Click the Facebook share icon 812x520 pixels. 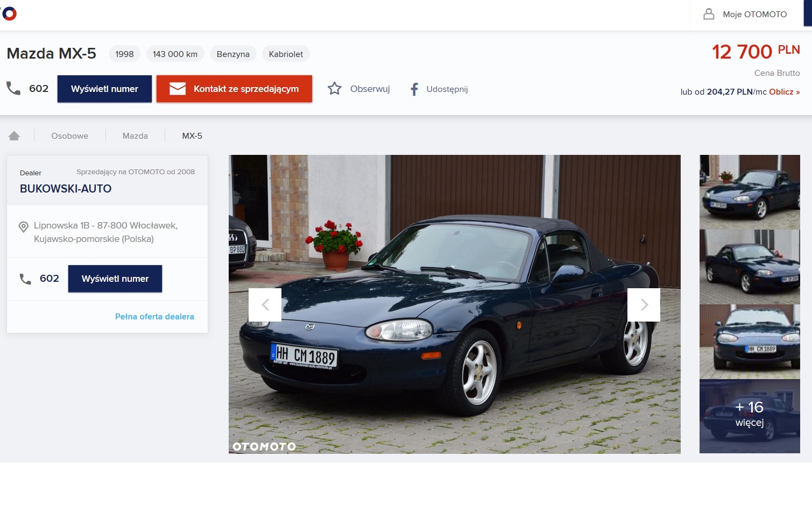414,89
